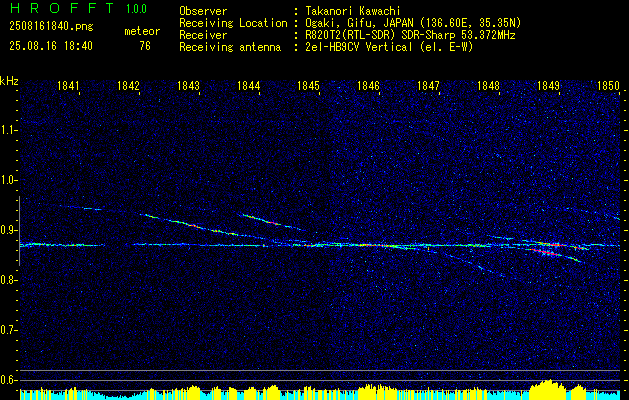Click the 1.0 kHz frequency label
Image resolution: width=629 pixels, height=400 pixels.
point(8,180)
